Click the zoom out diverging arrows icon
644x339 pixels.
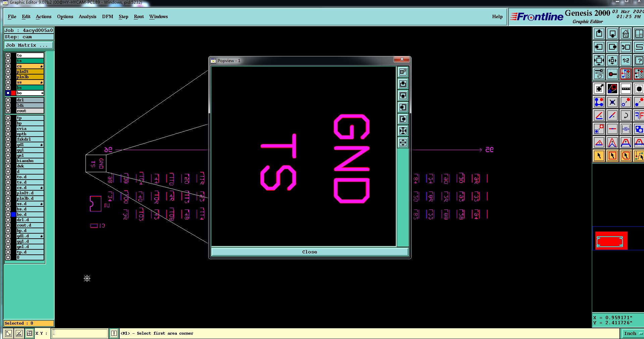(612, 60)
